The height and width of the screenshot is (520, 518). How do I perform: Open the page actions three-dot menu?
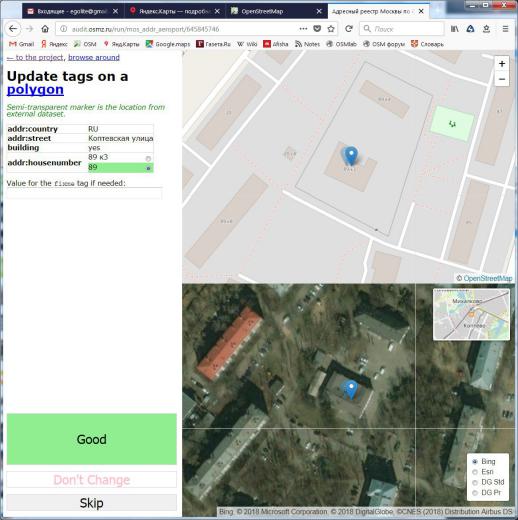(x=303, y=29)
